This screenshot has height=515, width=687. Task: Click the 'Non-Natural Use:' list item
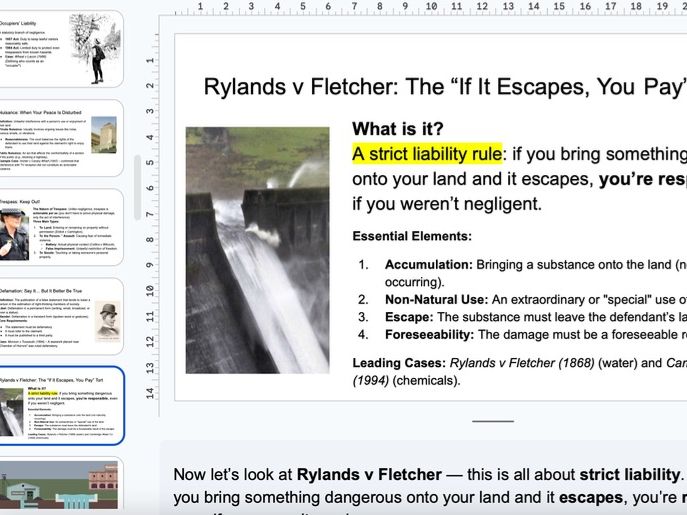522,299
